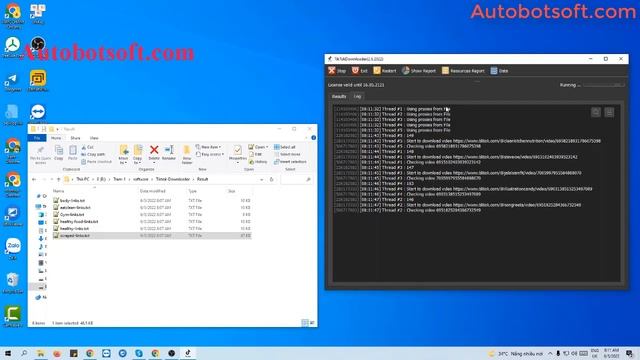The image size is (640, 360).
Task: Go back in File Explorer
Action: coord(34,179)
